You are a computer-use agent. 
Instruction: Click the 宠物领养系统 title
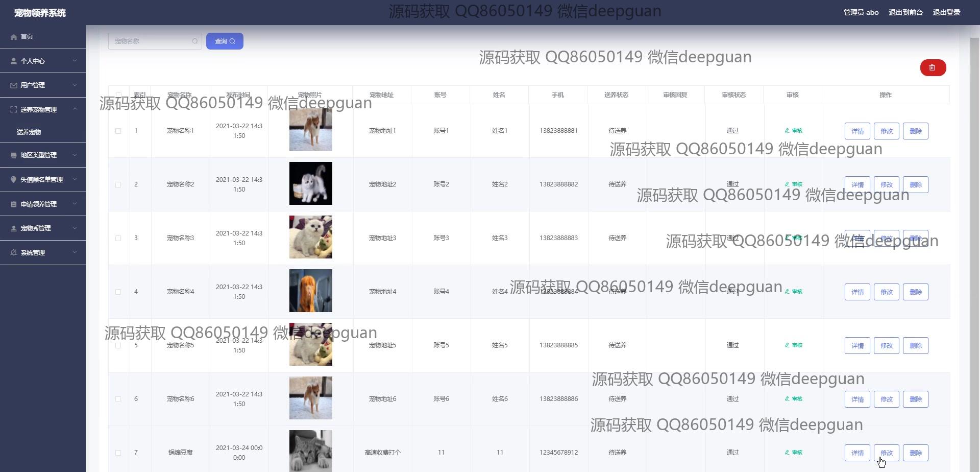(x=40, y=13)
